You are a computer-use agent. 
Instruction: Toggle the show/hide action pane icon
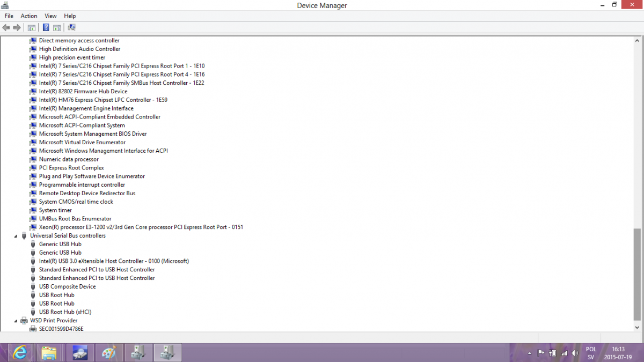click(57, 27)
